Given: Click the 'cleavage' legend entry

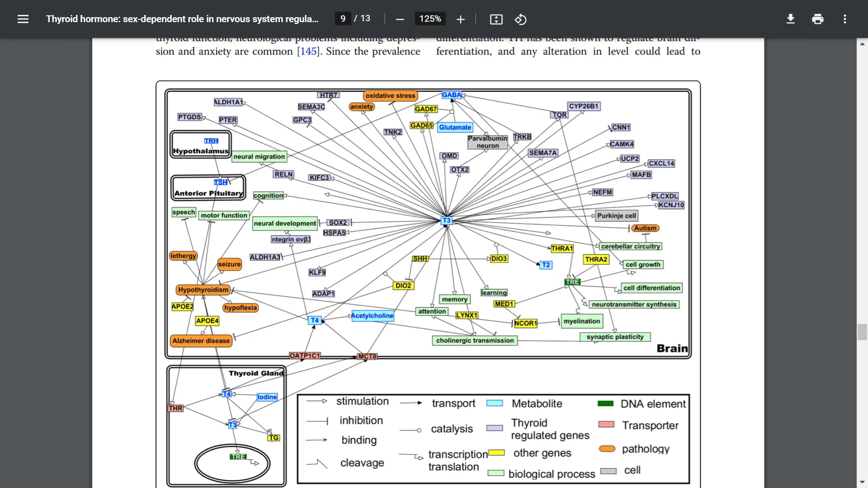Looking at the screenshot, I should click(x=362, y=463).
